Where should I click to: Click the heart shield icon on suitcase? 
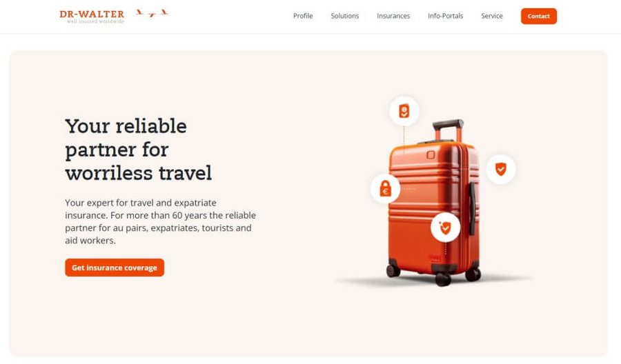coord(445,227)
